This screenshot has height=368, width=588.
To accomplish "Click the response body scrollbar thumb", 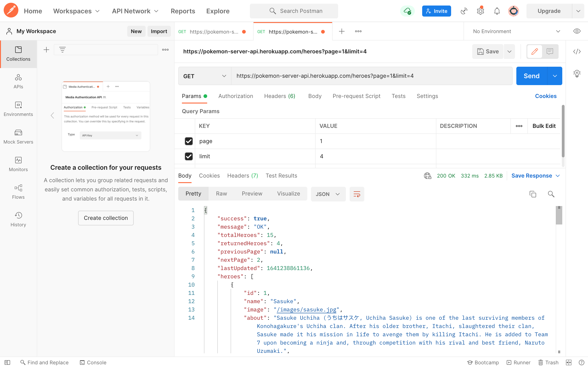I will (x=559, y=216).
